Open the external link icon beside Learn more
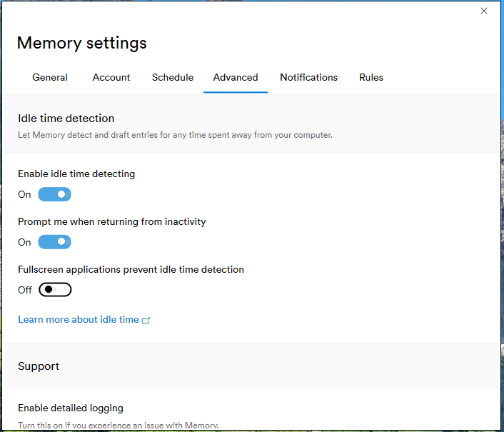Viewport: 504px width, 432px height. (146, 321)
